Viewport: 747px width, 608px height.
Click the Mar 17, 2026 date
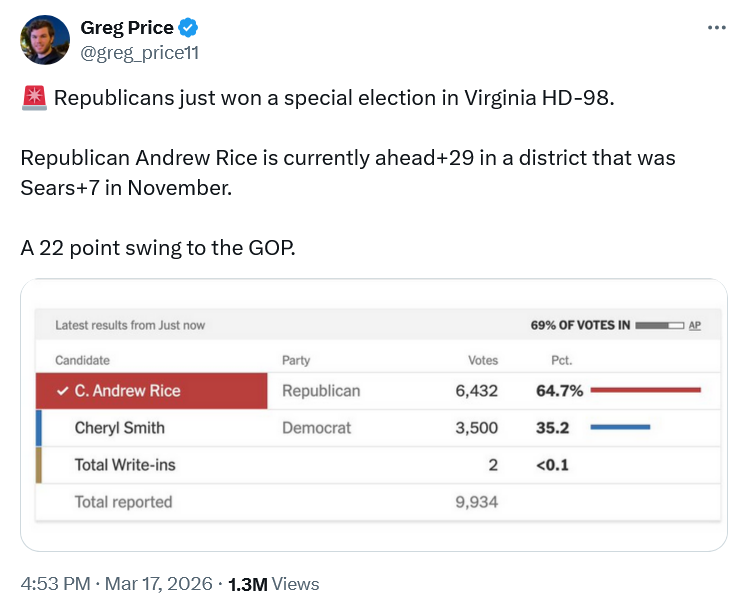[159, 584]
